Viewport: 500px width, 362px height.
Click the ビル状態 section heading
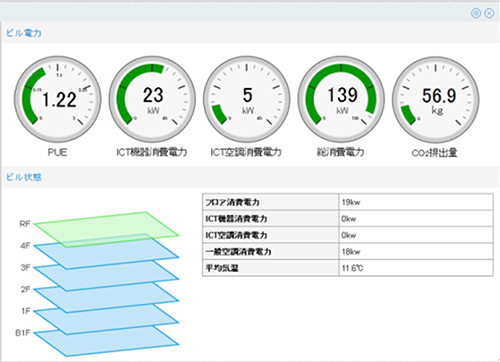pyautogui.click(x=24, y=177)
